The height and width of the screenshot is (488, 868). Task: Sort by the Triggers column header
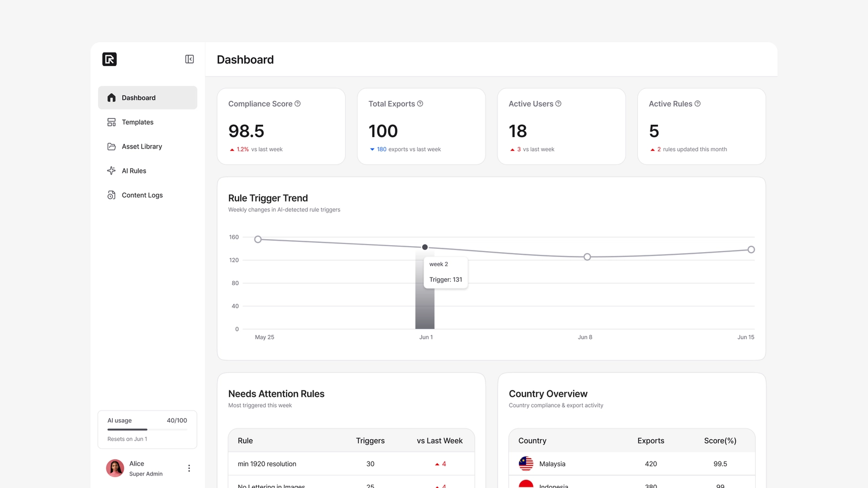point(370,441)
